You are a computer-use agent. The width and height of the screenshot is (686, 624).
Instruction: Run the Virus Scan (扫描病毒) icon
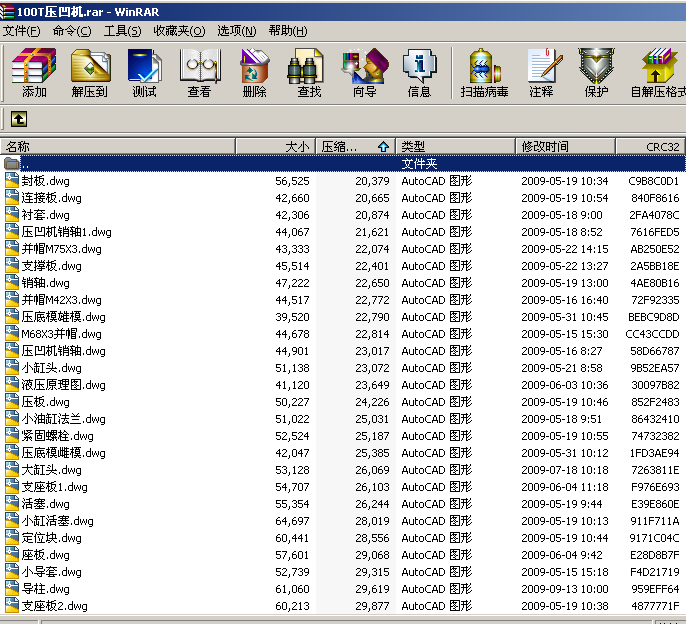[485, 67]
